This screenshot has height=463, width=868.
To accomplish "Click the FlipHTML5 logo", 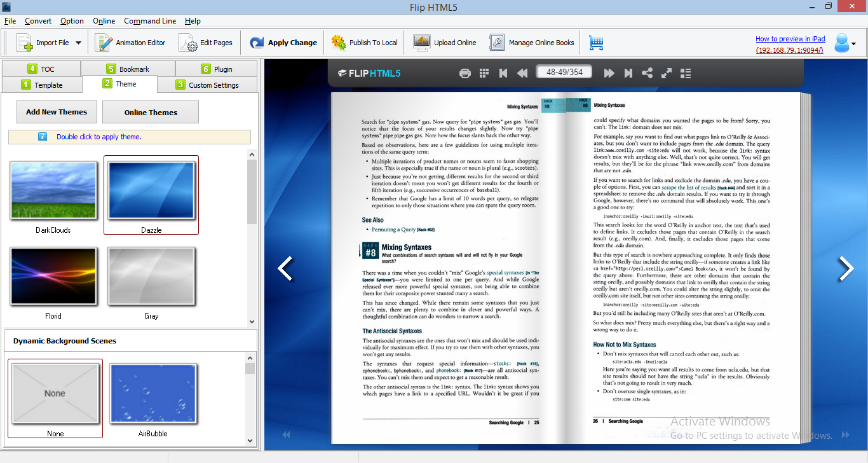I will [369, 73].
